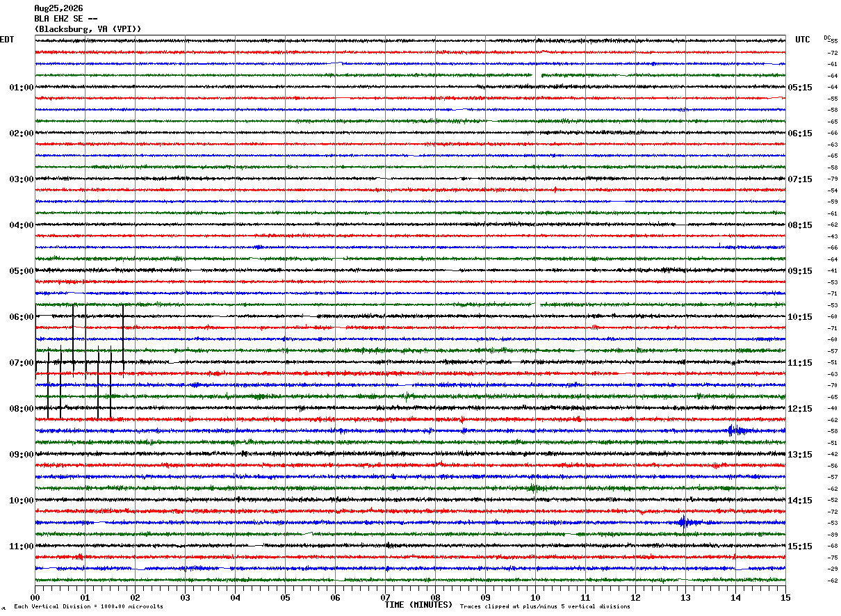Click minute tick label "13" on time axis
The height and width of the screenshot is (616, 841).
click(685, 597)
